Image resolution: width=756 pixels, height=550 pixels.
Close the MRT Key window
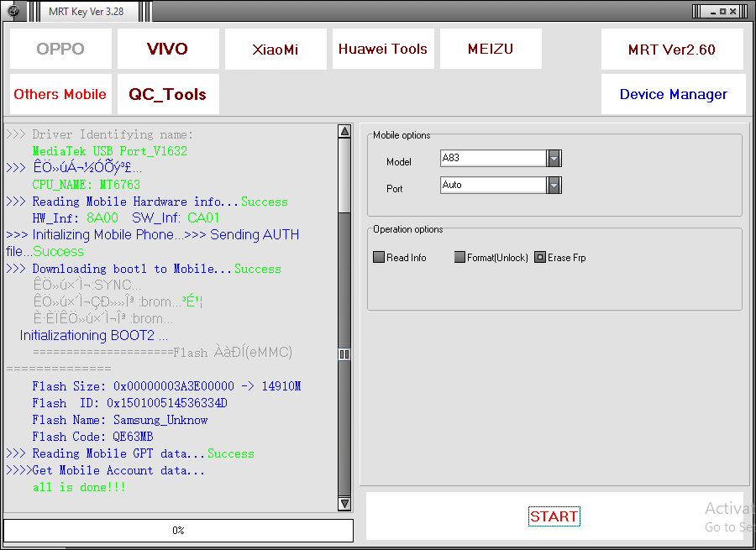click(x=734, y=11)
